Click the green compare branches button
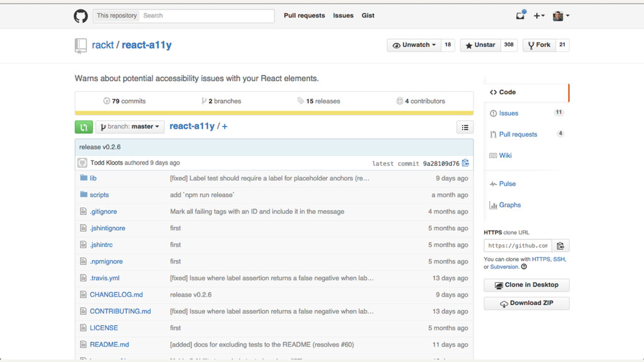This screenshot has height=362, width=644. tap(84, 127)
